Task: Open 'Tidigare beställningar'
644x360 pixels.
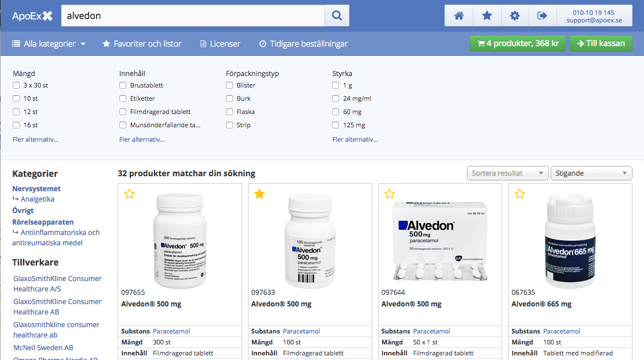Action: click(x=303, y=44)
